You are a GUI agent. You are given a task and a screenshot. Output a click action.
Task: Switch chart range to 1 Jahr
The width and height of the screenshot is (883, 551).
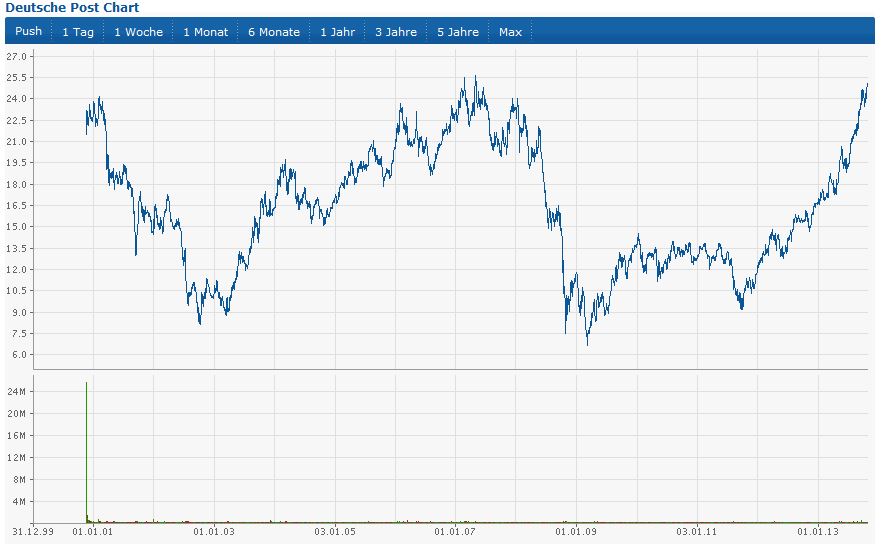[337, 32]
